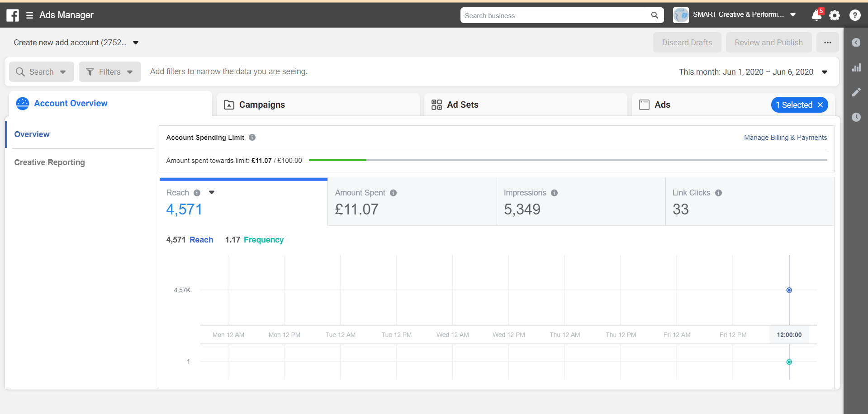Click the SMART Creative business avatar
868x414 pixels.
[681, 15]
